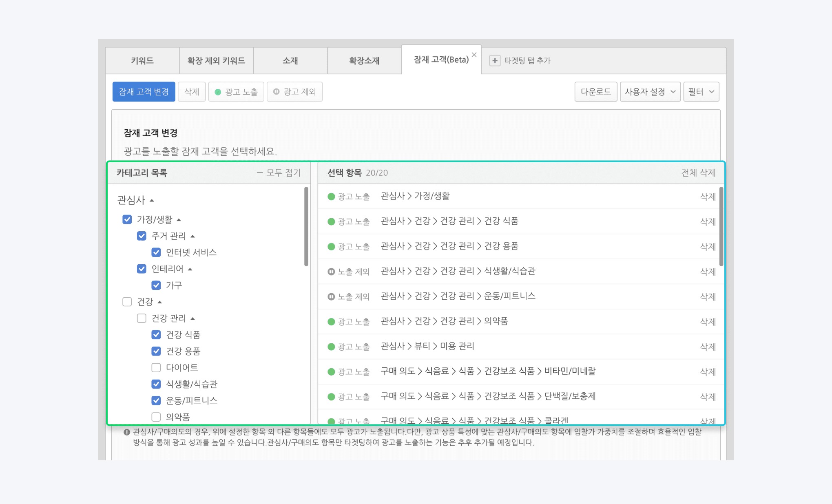Viewport: 832px width, 504px height.
Task: Uncheck the 인테리어 checkbox
Action: (142, 269)
